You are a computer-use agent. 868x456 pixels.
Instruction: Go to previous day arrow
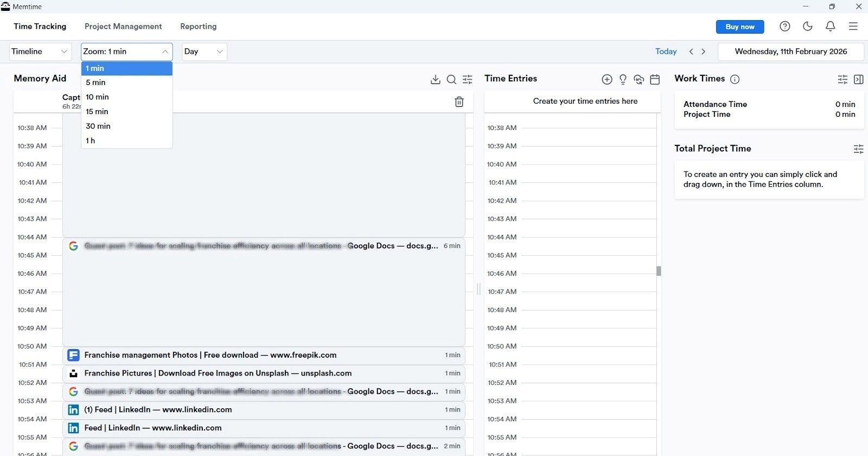(x=691, y=52)
